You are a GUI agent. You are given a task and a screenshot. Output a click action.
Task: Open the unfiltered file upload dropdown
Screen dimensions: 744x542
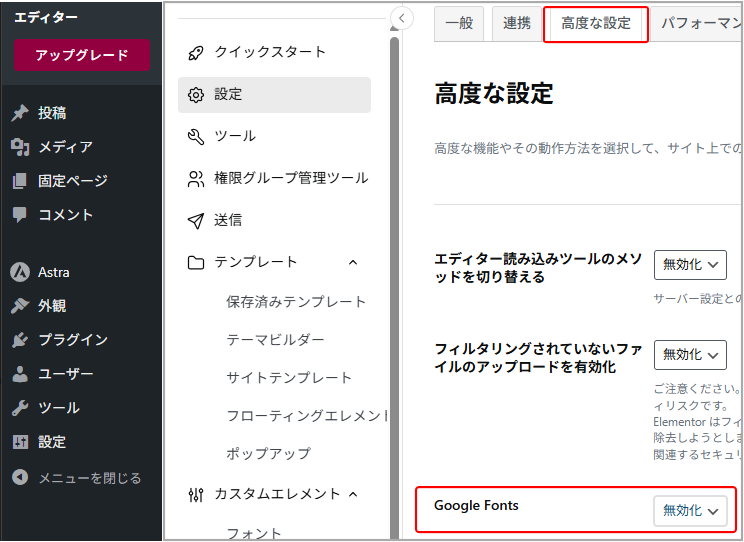[x=690, y=354]
